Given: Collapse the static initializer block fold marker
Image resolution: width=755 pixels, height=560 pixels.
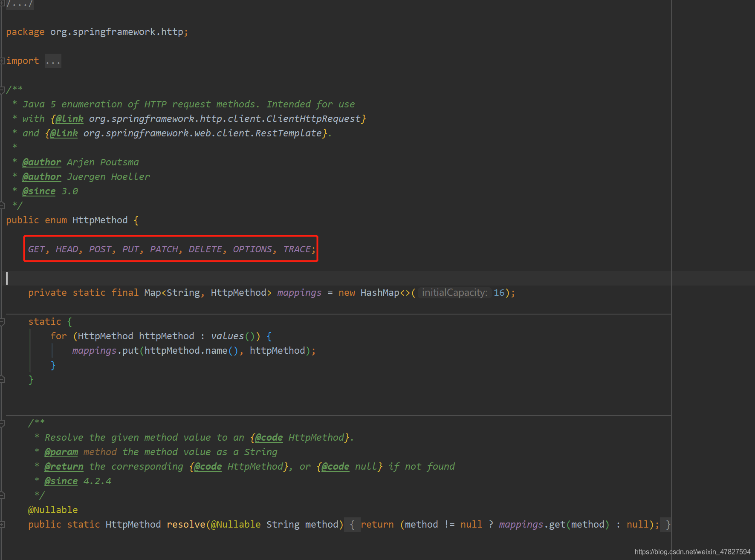Looking at the screenshot, I should [x=2, y=322].
